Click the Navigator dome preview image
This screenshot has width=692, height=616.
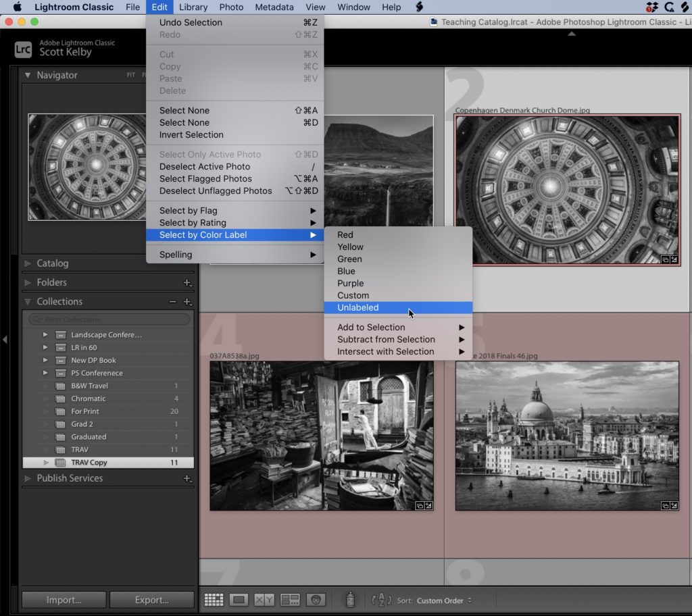(87, 167)
